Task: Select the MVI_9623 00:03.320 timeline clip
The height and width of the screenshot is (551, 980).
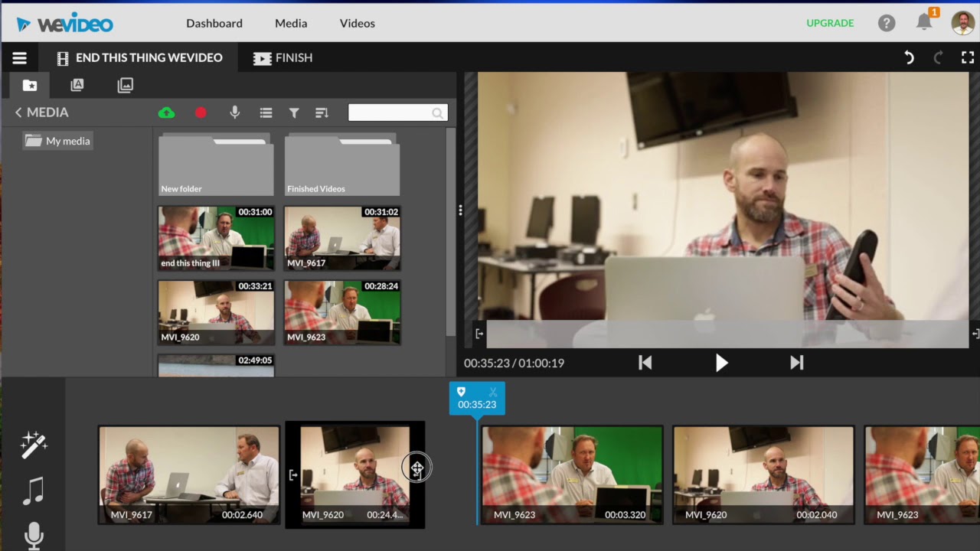Action: (x=571, y=474)
